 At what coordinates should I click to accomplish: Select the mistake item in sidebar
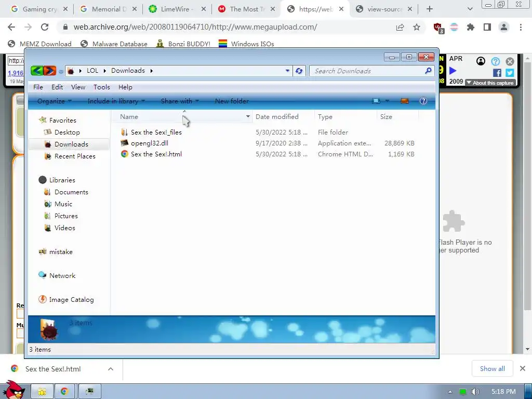[x=61, y=252]
